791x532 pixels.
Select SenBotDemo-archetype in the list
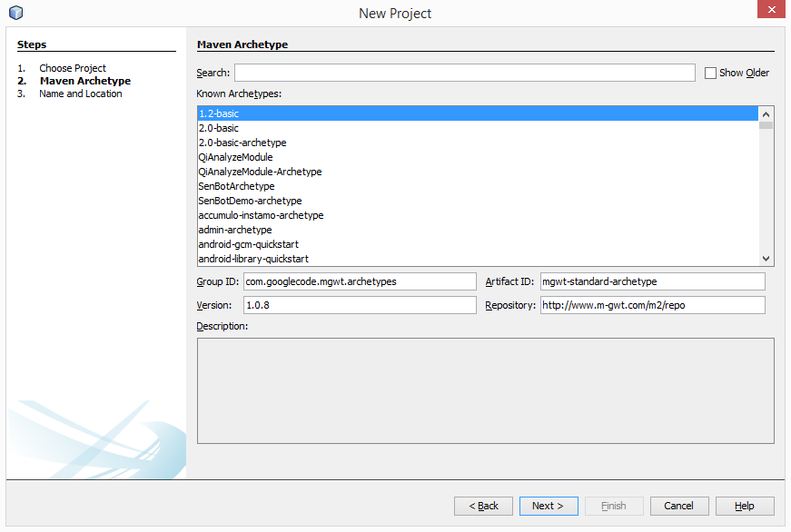[x=478, y=201]
